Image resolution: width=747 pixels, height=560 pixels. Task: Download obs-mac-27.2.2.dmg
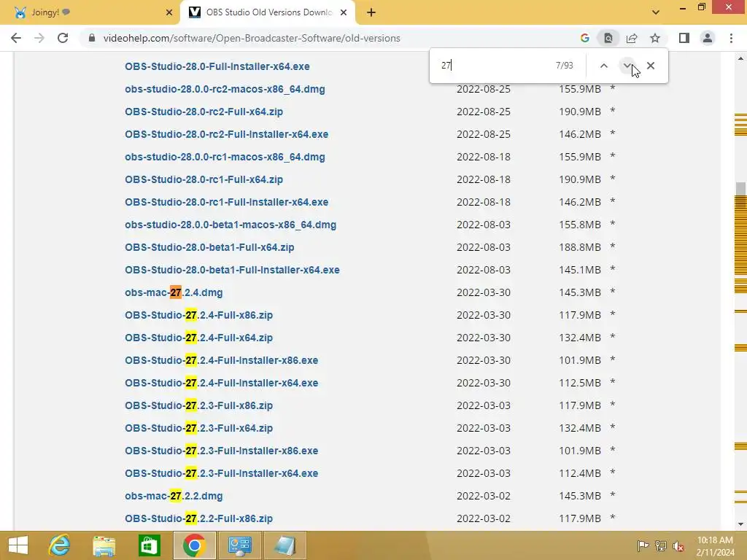[x=174, y=496]
